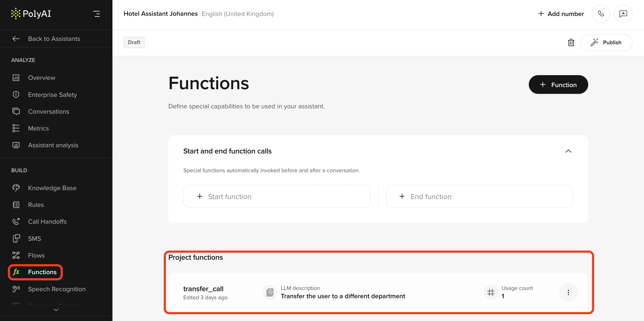Screen dimensions: 644x321
Task: Click the trash delete icon
Action: pos(571,43)
